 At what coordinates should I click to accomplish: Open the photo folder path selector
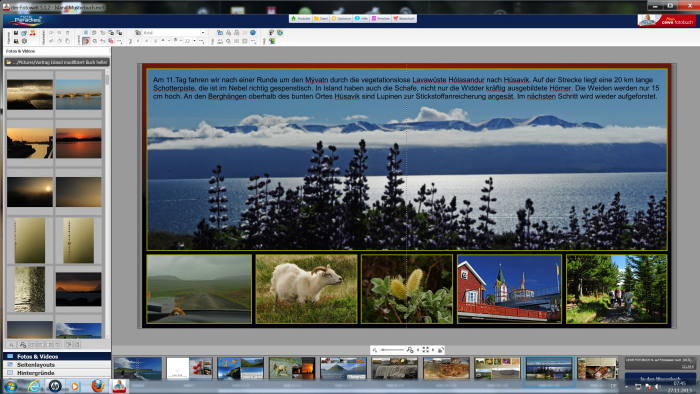tap(57, 62)
